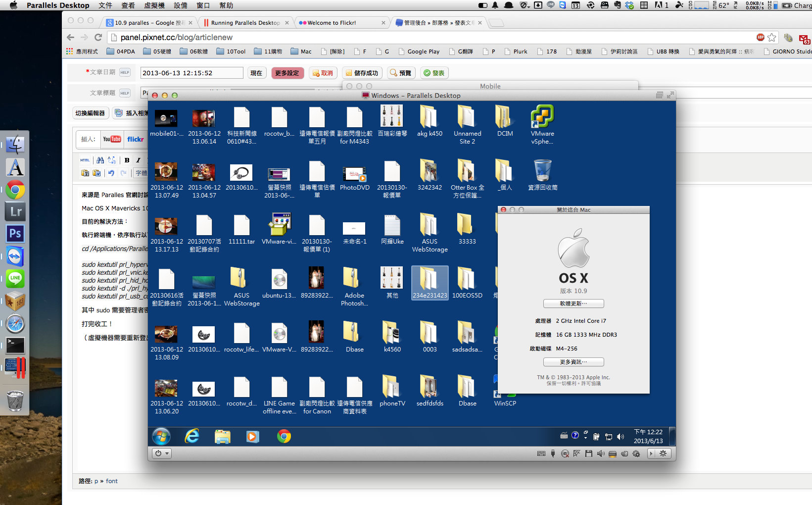
Task: Click the Parallels floppy disk status icon
Action: coord(588,454)
